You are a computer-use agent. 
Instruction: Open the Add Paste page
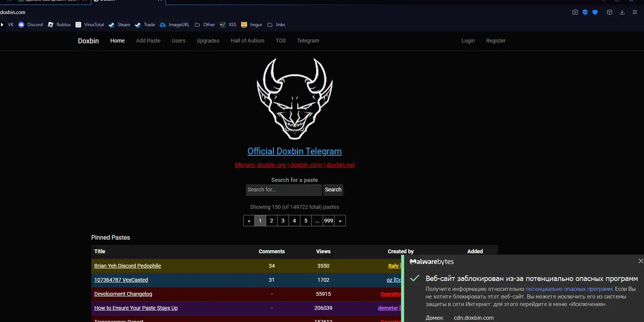(x=148, y=41)
